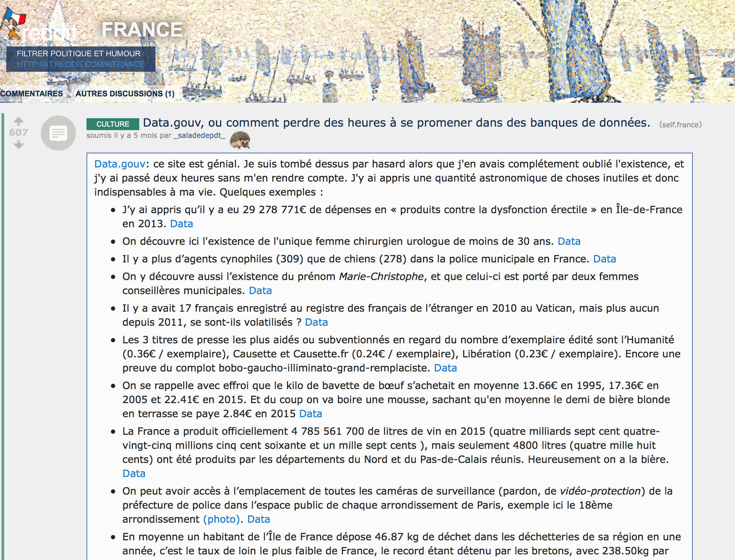Open the xt.reddit.com filter link
This screenshot has height=560, width=735.
coord(81,64)
